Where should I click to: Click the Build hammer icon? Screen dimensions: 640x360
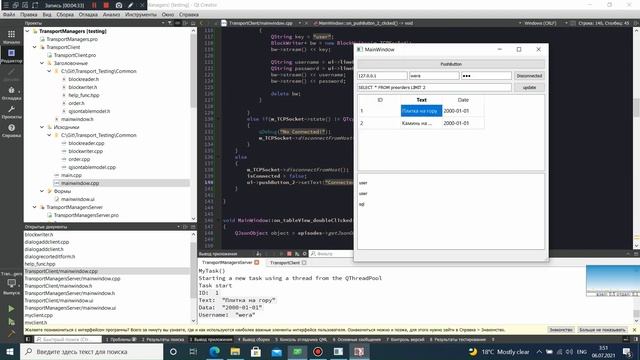(11, 333)
